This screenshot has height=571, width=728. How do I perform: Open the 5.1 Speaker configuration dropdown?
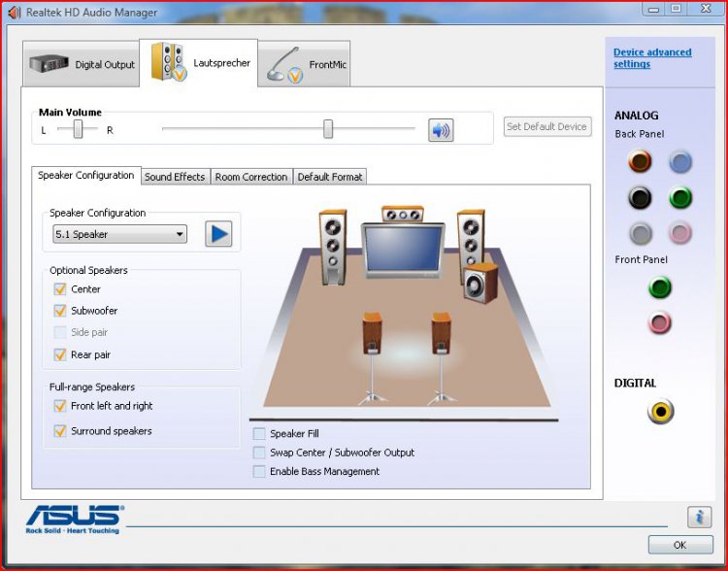(119, 234)
